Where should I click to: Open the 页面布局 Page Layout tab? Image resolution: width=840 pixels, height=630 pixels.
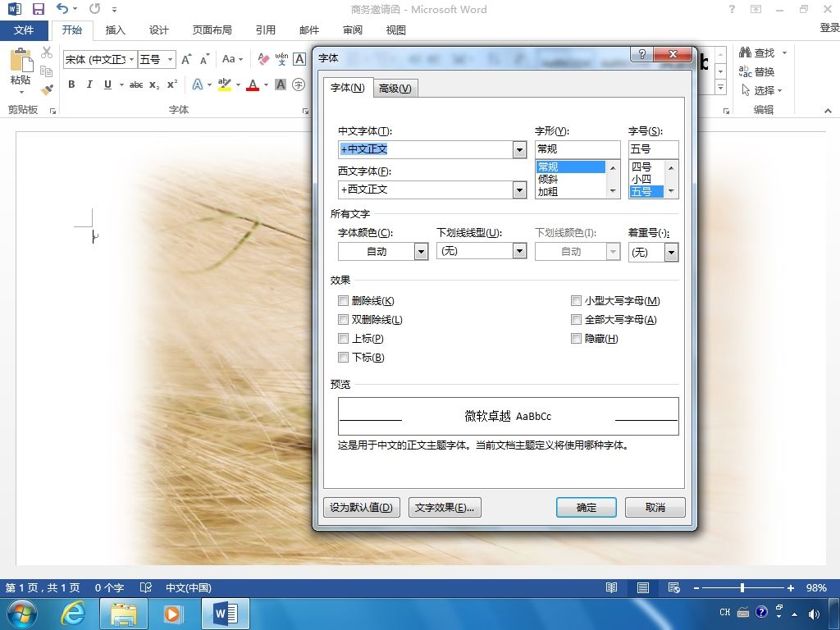pyautogui.click(x=212, y=30)
